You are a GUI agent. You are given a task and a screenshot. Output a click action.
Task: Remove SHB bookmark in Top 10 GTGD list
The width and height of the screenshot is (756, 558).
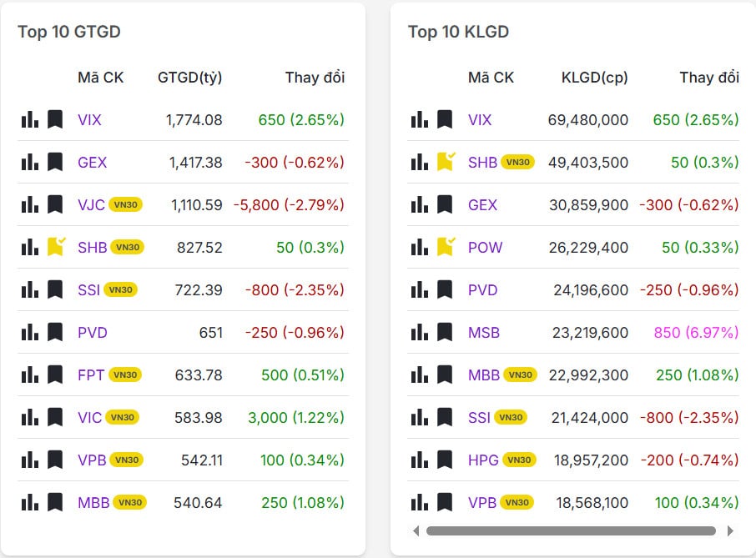click(x=56, y=247)
